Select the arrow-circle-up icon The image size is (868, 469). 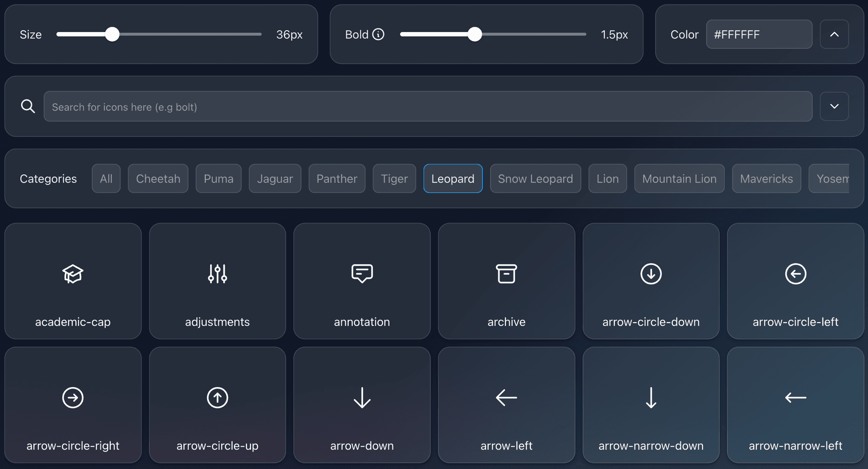click(x=217, y=404)
